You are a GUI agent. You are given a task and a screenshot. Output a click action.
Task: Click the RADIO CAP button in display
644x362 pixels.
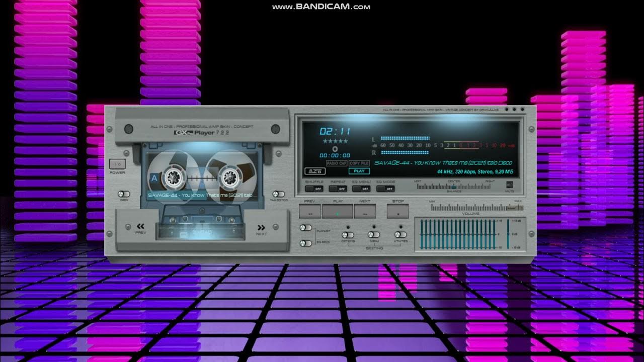click(336, 163)
